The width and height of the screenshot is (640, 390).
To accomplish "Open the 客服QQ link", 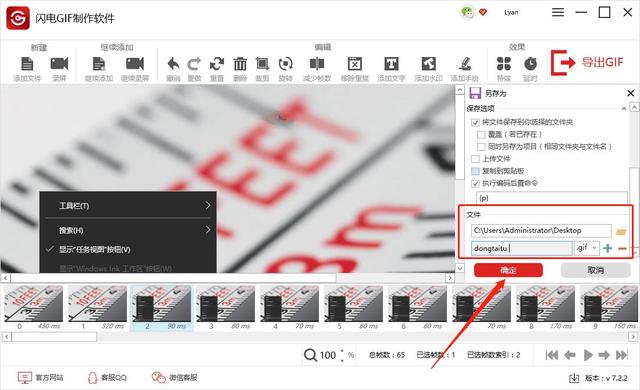I will point(107,378).
